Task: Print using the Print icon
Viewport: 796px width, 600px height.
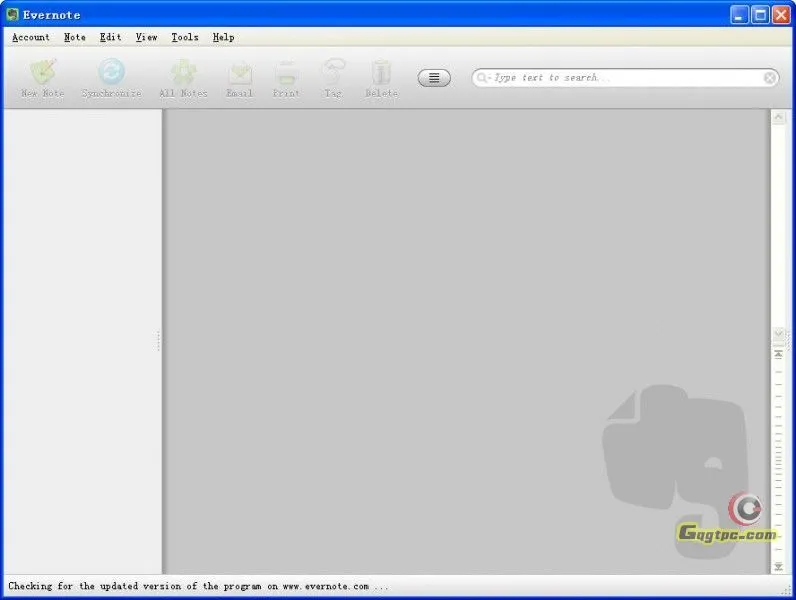Action: coord(286,74)
